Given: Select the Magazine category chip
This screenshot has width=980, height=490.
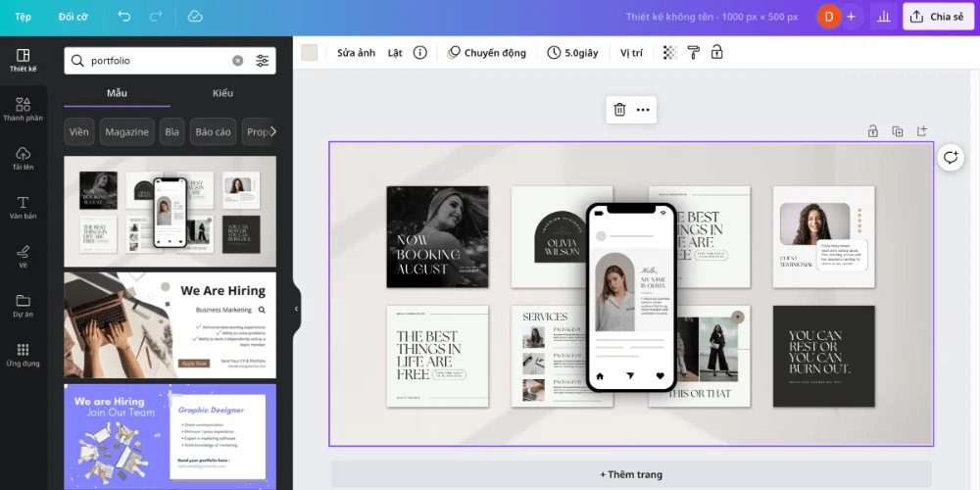Looking at the screenshot, I should 126,132.
